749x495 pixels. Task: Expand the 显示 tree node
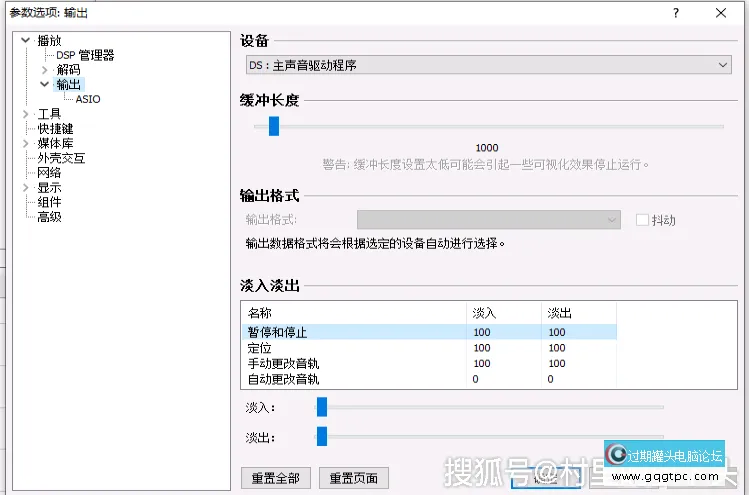coord(26,188)
